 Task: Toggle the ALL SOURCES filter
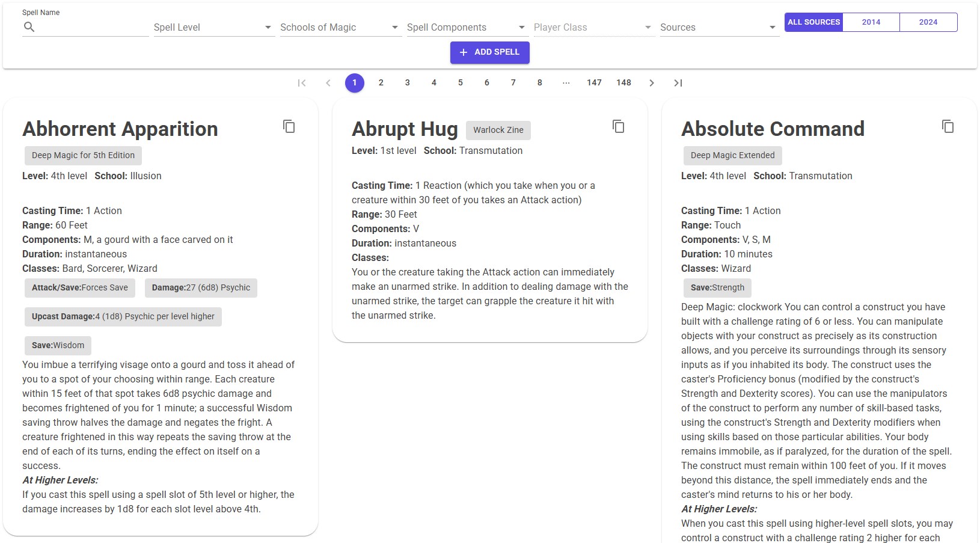813,22
